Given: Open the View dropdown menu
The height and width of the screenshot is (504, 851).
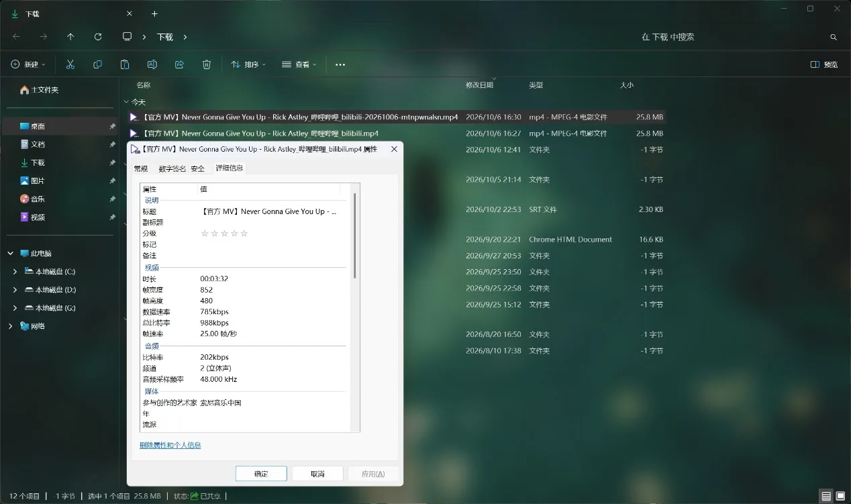Looking at the screenshot, I should 299,64.
